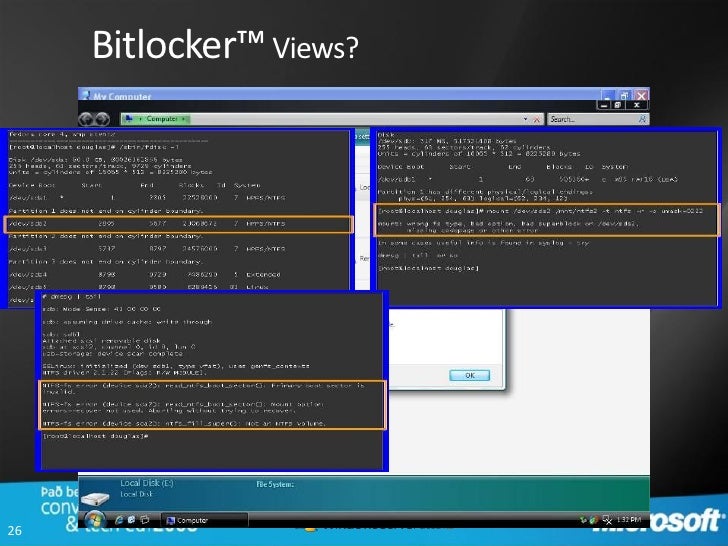Launch Internet Explorer from Quick Launch
This screenshot has width=728, height=546.
(119, 520)
